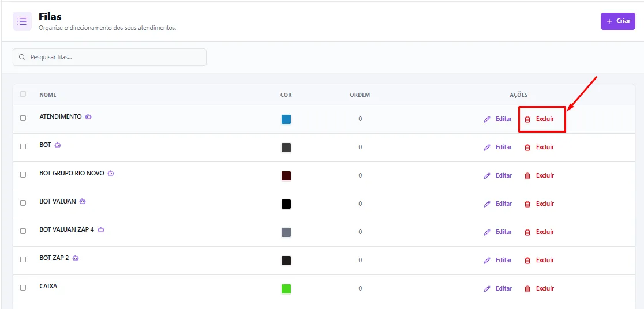The width and height of the screenshot is (644, 309).
Task: Delete the BOT GRUPO RIO NOVO queue
Action: tap(540, 176)
